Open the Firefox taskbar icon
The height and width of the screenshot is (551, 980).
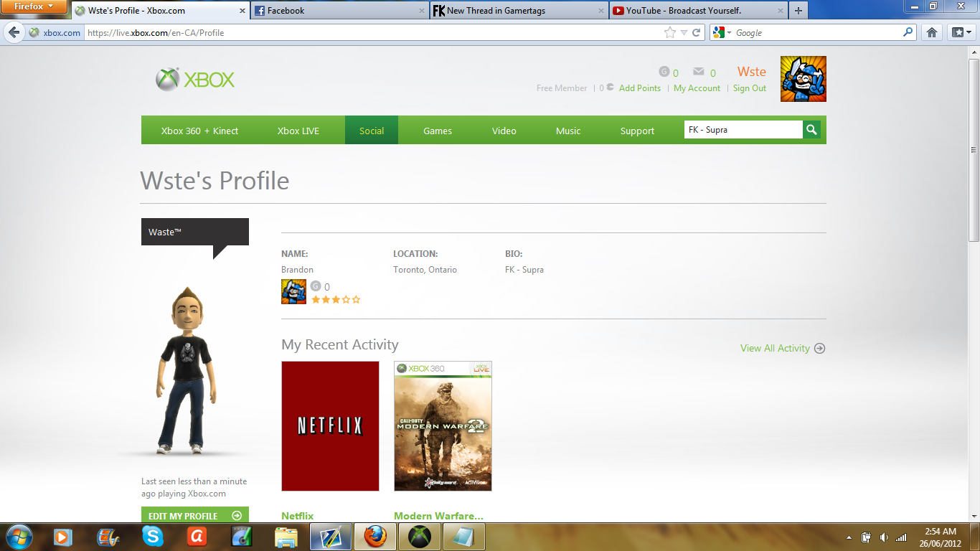(374, 537)
